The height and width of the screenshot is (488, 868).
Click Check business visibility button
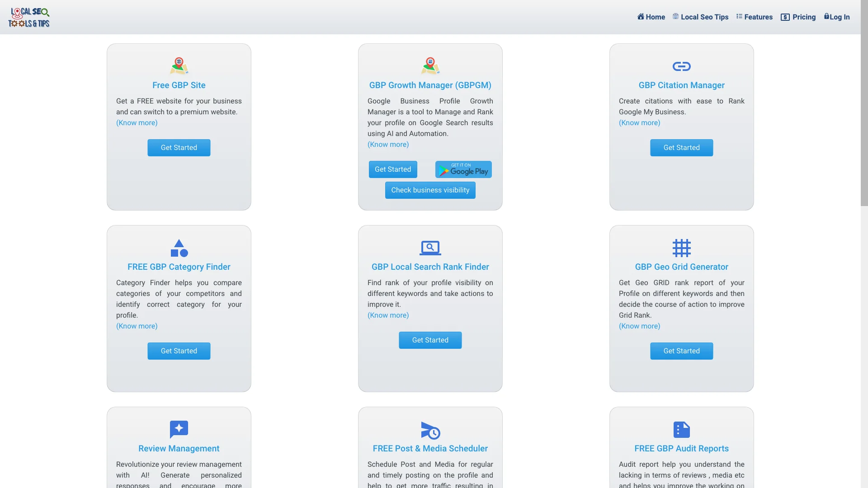pyautogui.click(x=430, y=190)
